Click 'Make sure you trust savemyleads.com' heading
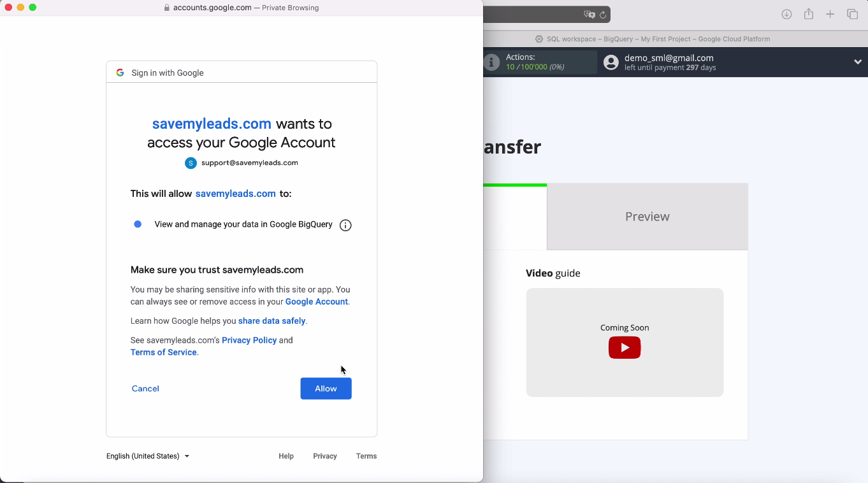Viewport: 868px width, 483px height. pos(217,270)
